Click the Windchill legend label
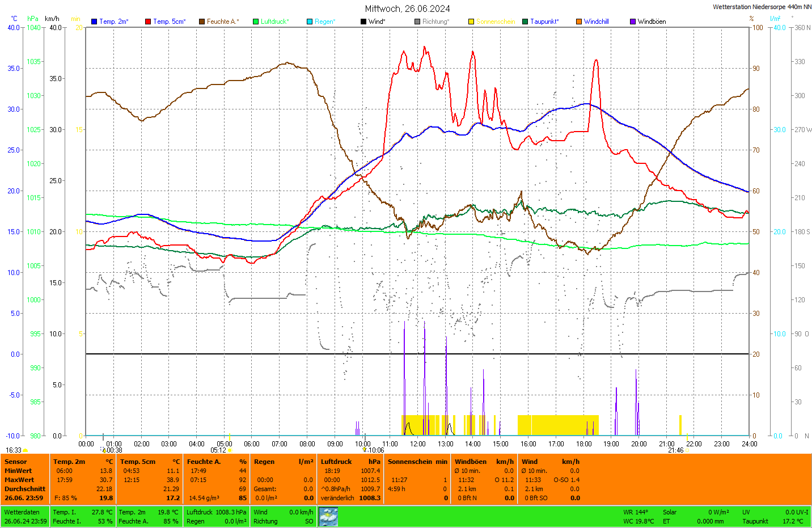This screenshot has height=528, width=812. (x=596, y=22)
